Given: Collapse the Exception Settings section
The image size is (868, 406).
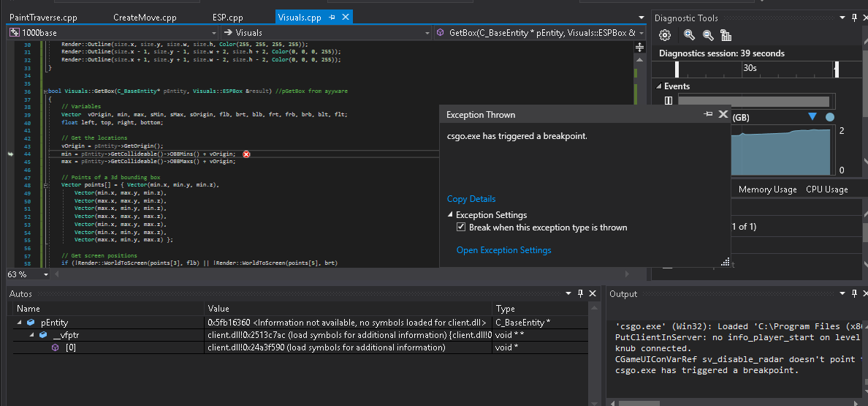Looking at the screenshot, I should coord(450,215).
